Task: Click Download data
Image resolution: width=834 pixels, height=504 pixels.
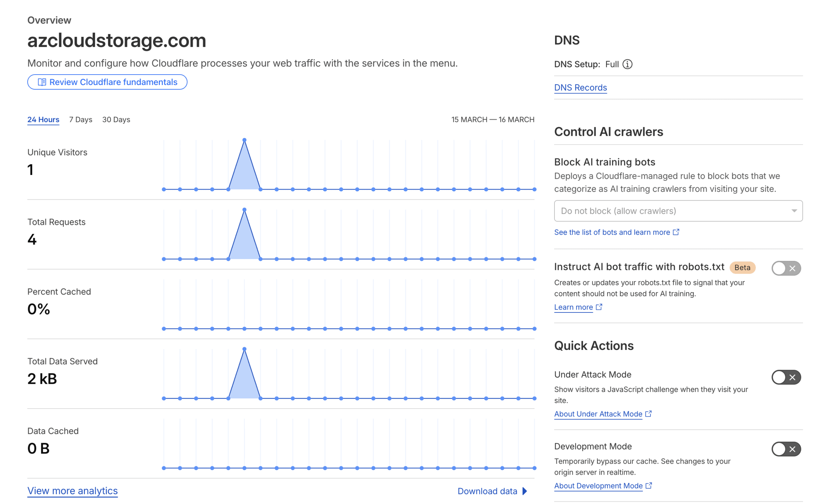Action: (487, 491)
